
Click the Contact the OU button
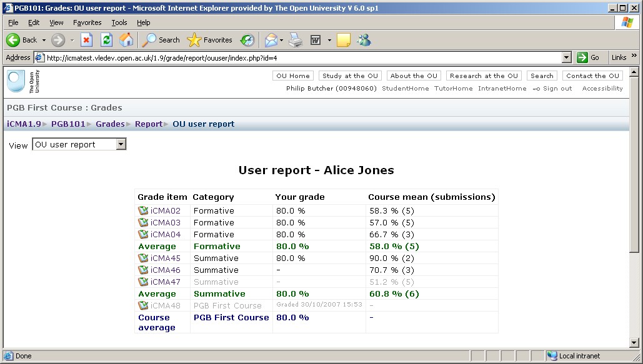(592, 76)
